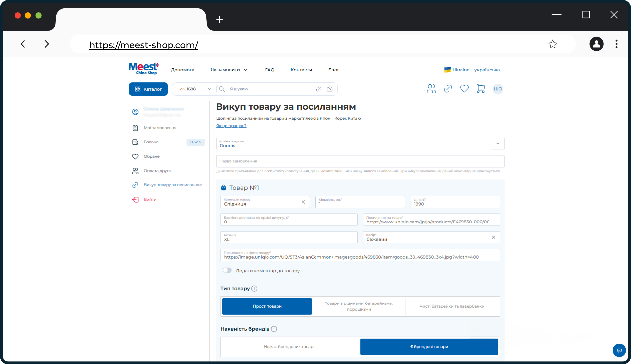Click the Назва замовлення input field
631x364 pixels.
point(360,161)
